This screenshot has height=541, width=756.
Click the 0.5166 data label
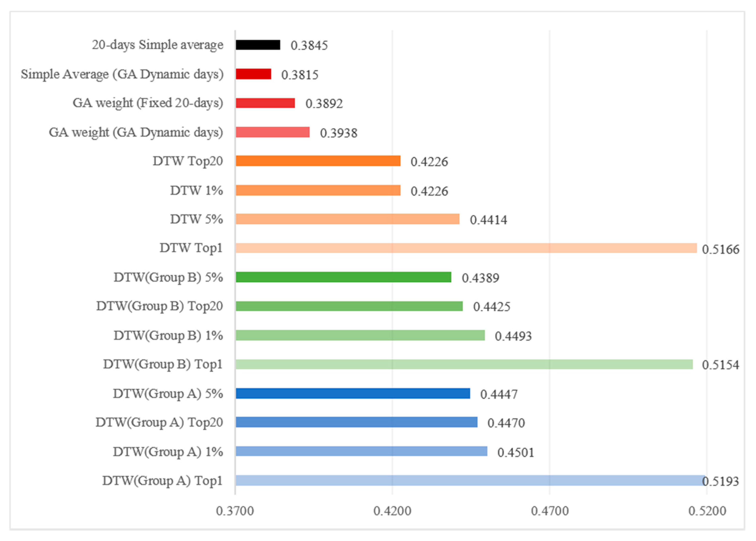[720, 249]
